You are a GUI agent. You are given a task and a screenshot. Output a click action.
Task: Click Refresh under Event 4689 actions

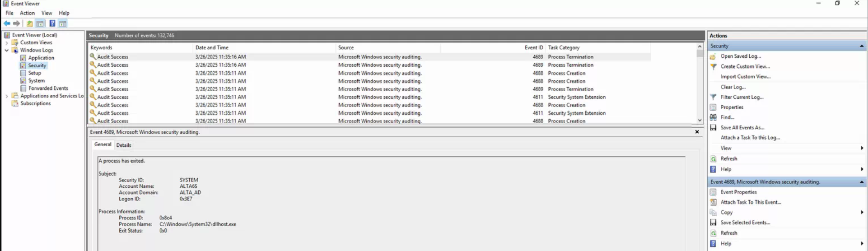click(x=728, y=233)
